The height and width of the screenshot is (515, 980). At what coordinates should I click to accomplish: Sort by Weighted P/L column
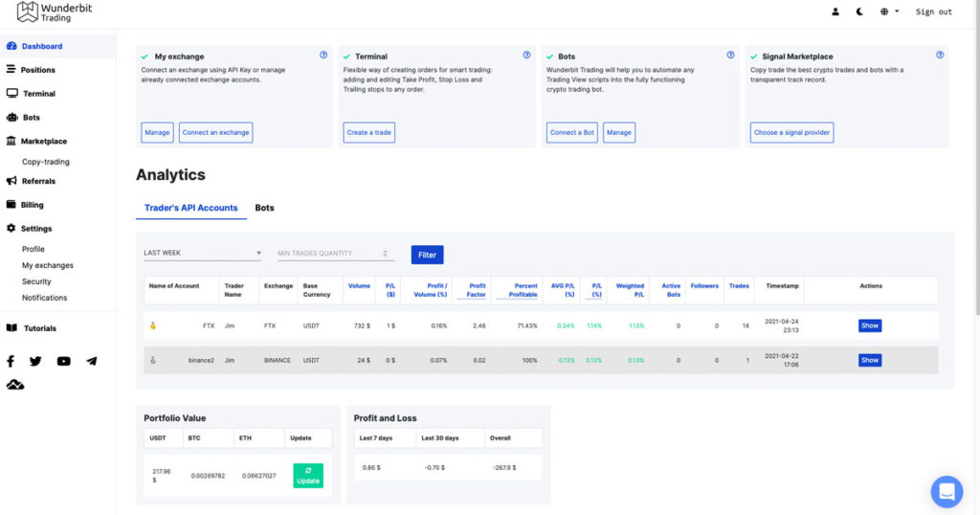pos(630,290)
